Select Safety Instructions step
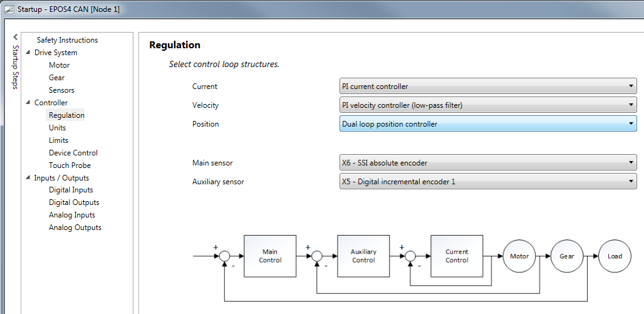Image resolution: width=644 pixels, height=314 pixels. 67,40
